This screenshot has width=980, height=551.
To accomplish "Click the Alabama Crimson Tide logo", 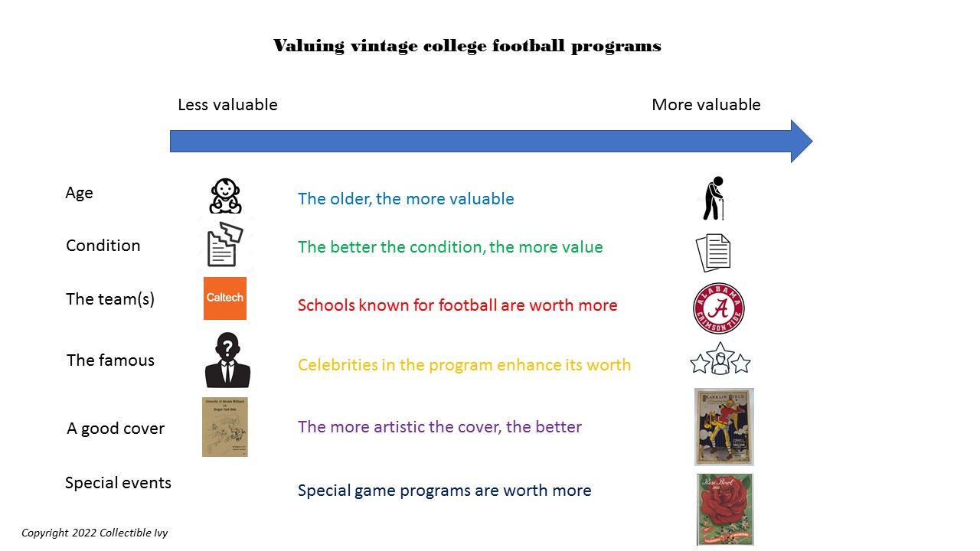I will (x=719, y=308).
